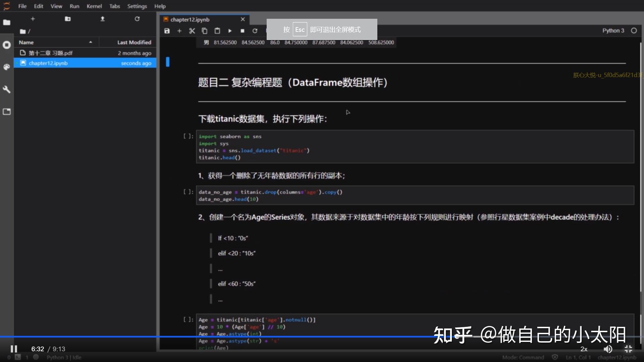644x362 pixels.
Task: Copy the selected cell
Action: (x=205, y=31)
